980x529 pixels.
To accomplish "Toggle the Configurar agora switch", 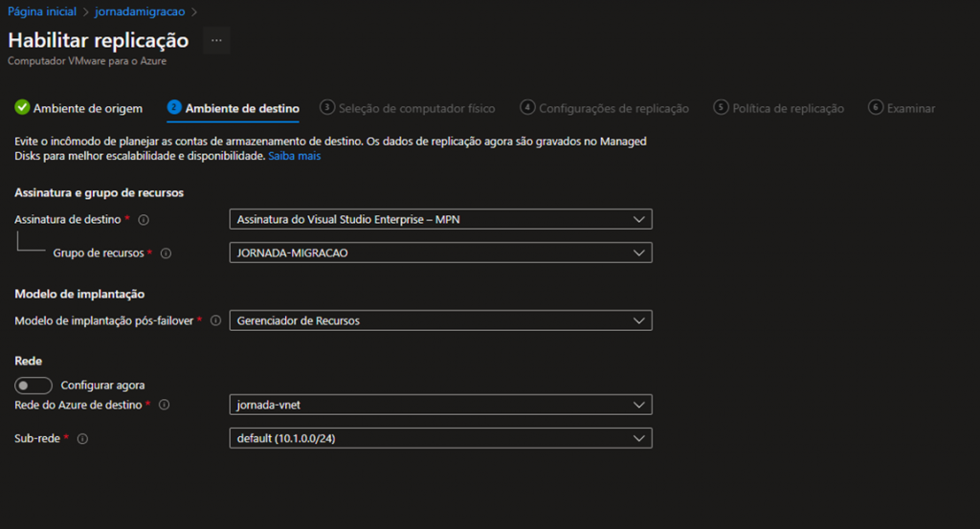I will (33, 386).
